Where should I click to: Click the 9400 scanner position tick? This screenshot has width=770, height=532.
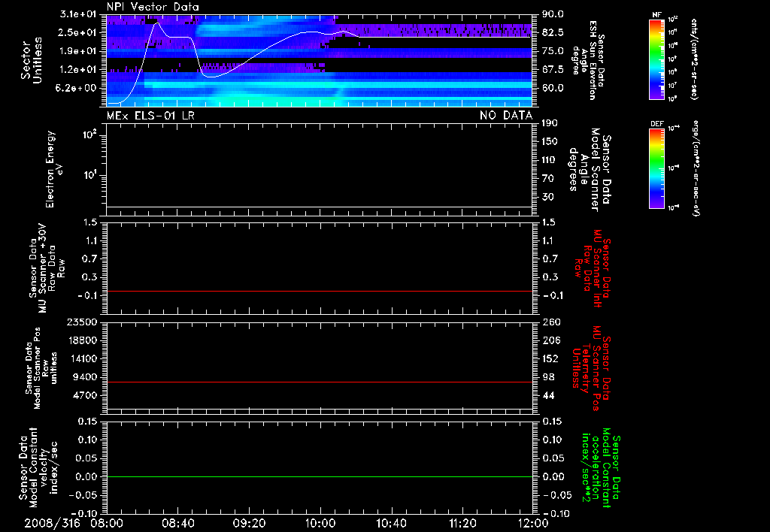(x=86, y=377)
